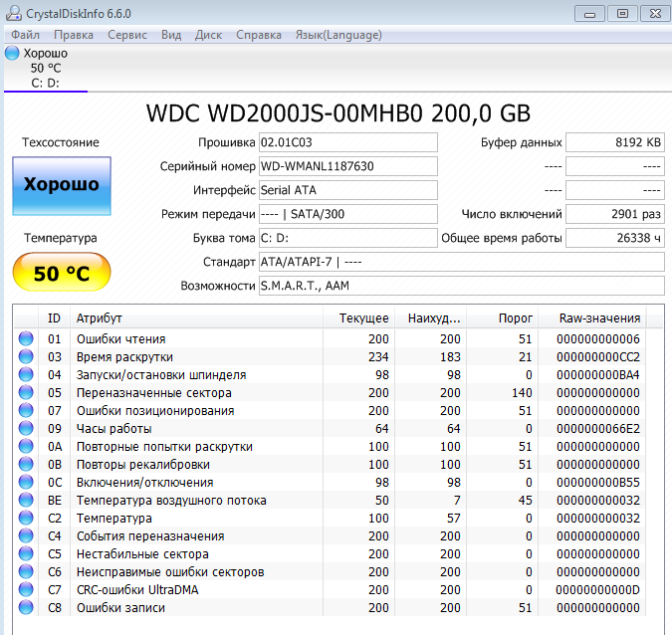Image resolution: width=672 pixels, height=635 pixels.
Task: Minimize the CrystalDiskInfo window
Action: pos(589,14)
